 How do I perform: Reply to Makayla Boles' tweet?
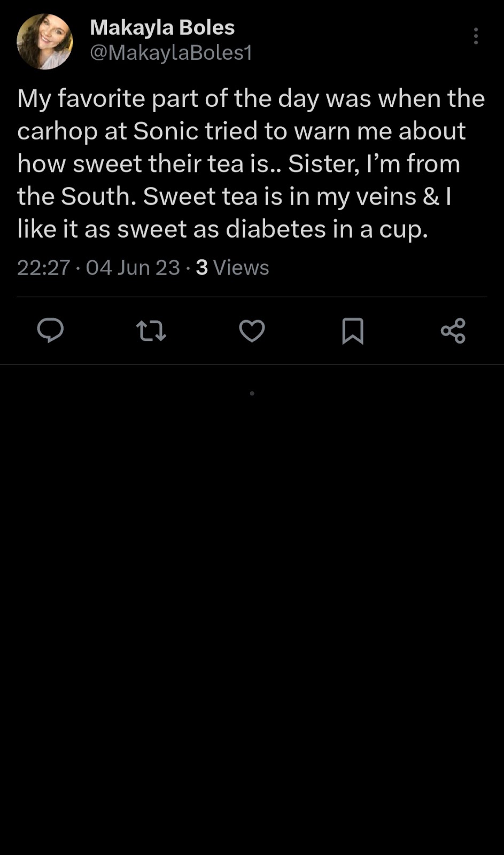50,330
